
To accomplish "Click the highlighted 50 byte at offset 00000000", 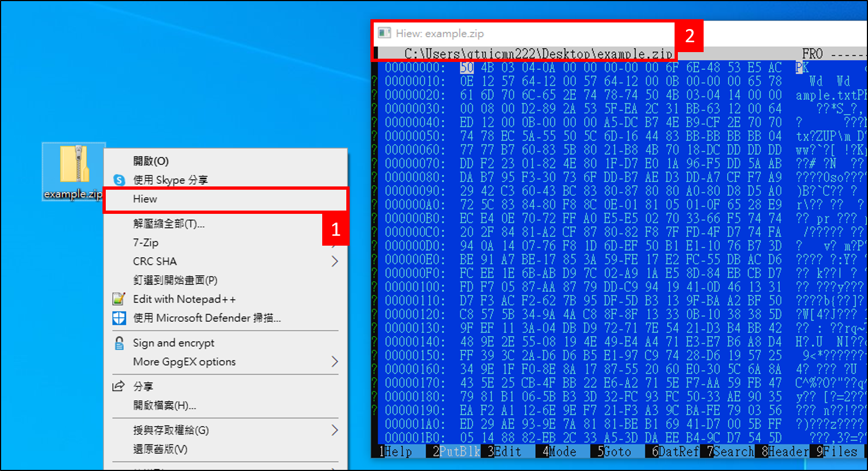I will (467, 67).
